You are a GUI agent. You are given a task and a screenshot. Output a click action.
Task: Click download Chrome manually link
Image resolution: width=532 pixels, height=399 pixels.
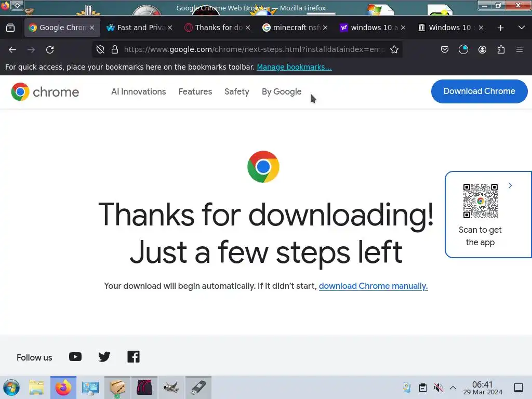[x=373, y=286]
